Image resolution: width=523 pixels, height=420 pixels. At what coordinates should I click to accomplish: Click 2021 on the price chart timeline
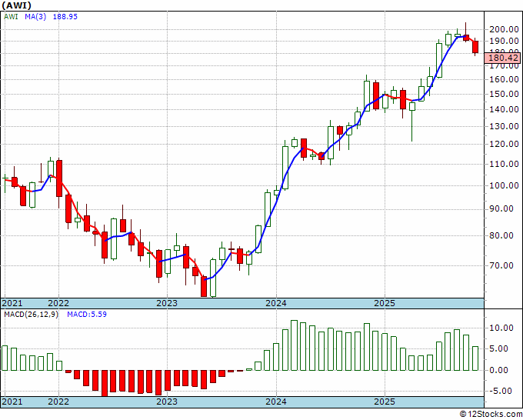pos(12,303)
